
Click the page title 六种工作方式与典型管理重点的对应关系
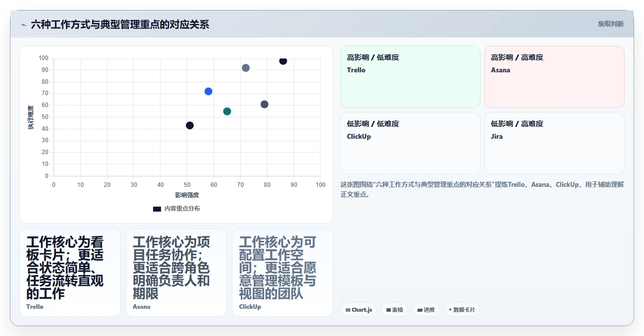[x=120, y=25]
